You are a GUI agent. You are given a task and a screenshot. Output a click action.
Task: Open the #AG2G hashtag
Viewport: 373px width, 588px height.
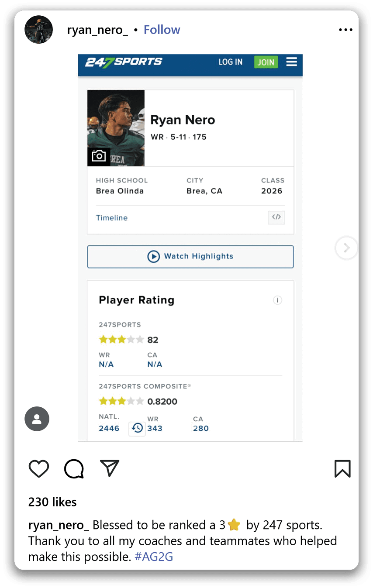(154, 557)
